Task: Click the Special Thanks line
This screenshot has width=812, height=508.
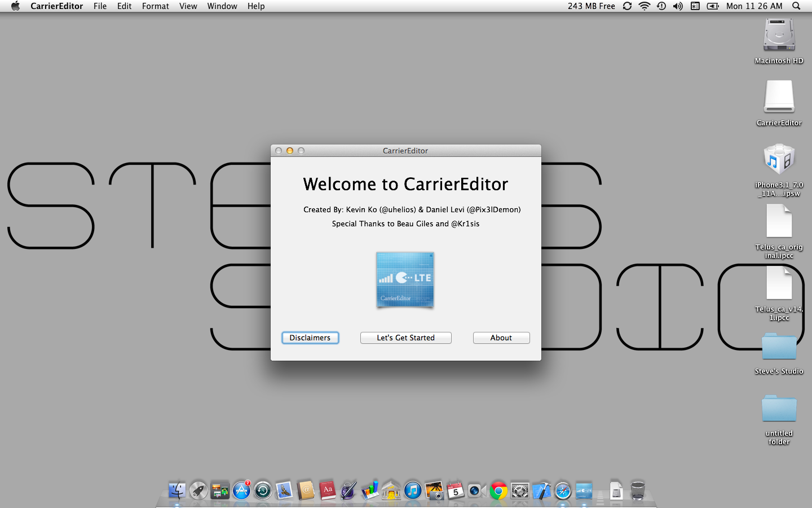Action: [x=405, y=224]
